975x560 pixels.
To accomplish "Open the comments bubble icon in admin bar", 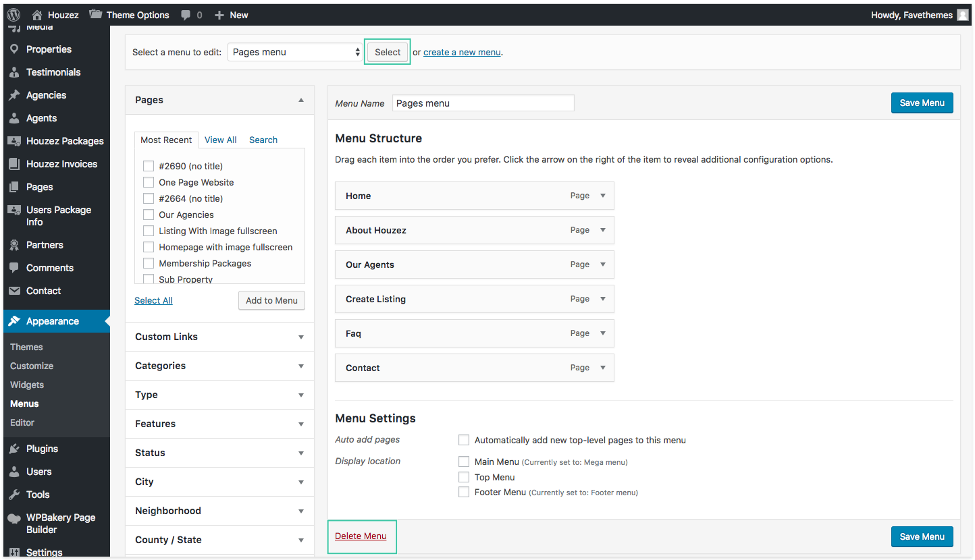I will pos(186,15).
